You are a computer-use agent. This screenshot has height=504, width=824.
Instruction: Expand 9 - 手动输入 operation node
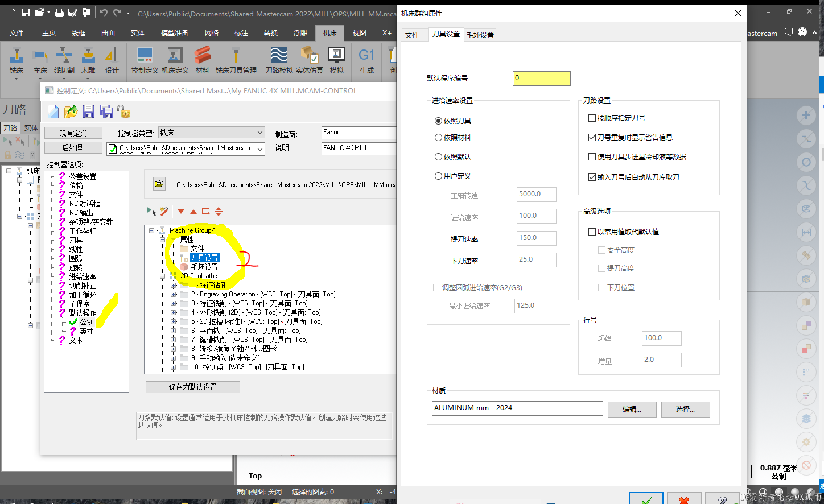174,358
